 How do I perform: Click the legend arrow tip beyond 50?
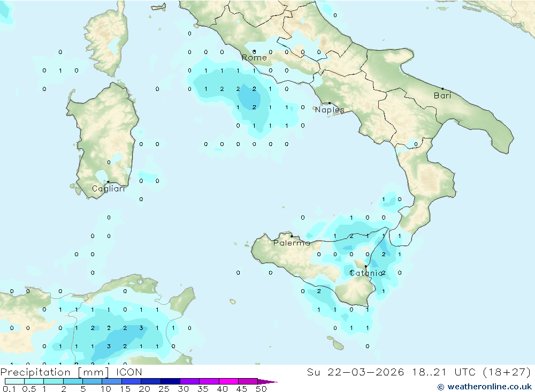tap(268, 381)
